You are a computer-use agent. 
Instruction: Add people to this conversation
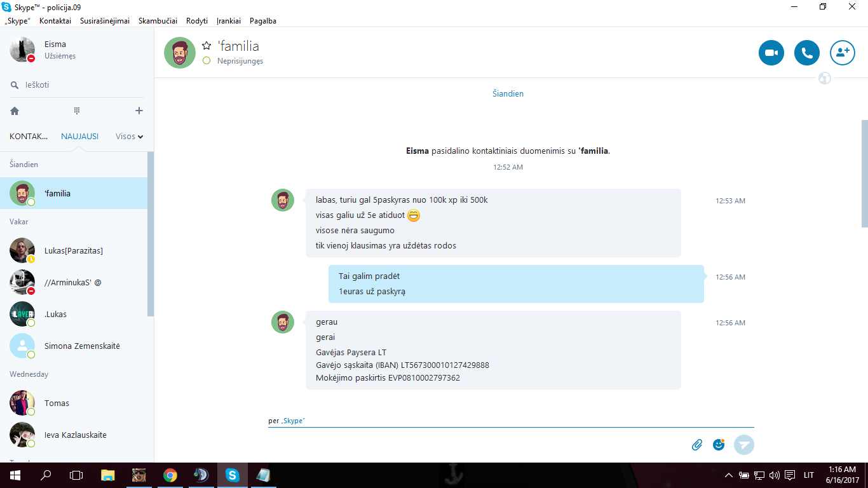coord(843,53)
